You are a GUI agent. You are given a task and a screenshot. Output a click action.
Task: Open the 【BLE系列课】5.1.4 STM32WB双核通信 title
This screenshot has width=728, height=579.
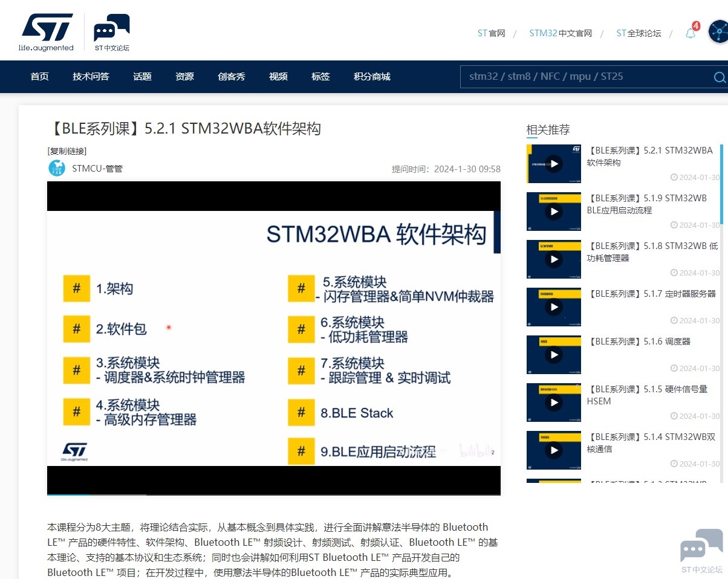pos(651,442)
